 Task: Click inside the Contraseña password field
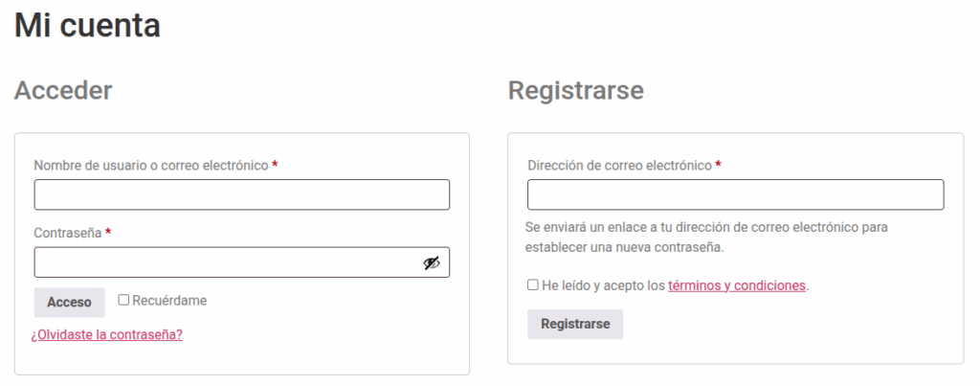click(x=225, y=262)
